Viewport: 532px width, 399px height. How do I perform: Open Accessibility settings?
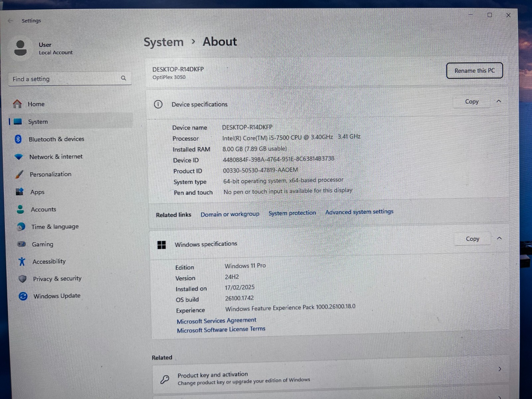tap(49, 261)
